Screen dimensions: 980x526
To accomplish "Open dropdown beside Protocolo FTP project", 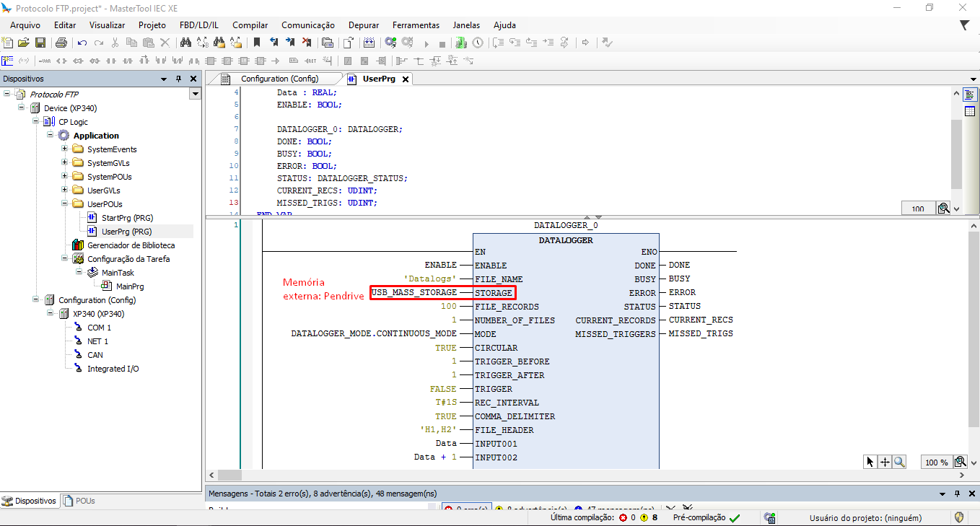I will [x=195, y=95].
